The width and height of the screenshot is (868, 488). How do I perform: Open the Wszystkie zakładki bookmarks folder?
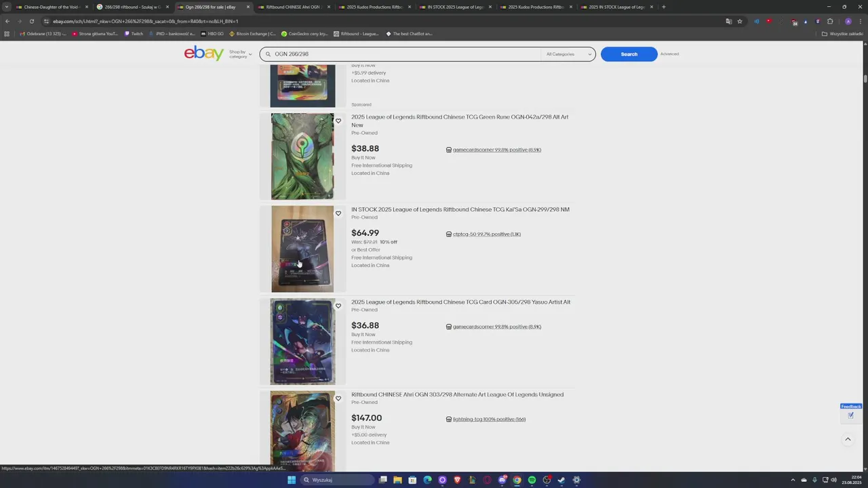tap(842, 33)
